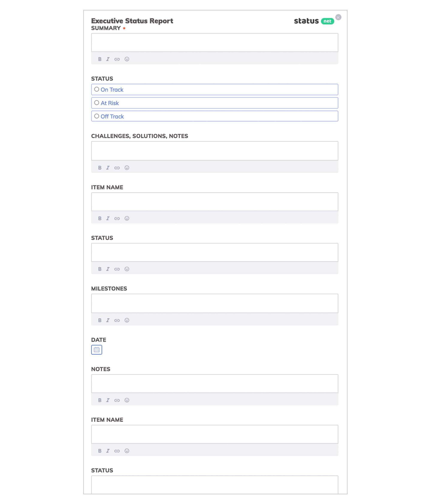This screenshot has width=431, height=504.
Task: Click the Emoji icon in second Item Name toolbar
Action: coord(127,451)
